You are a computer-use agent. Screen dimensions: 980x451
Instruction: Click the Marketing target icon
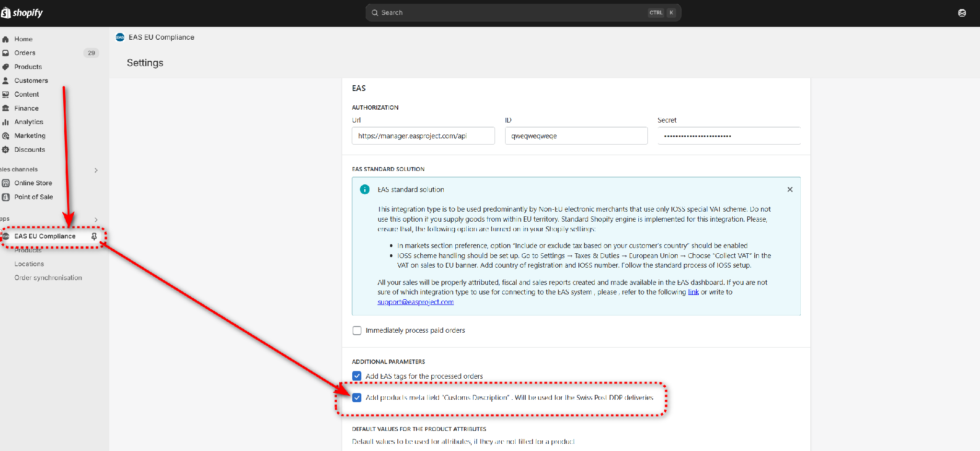[x=6, y=136]
